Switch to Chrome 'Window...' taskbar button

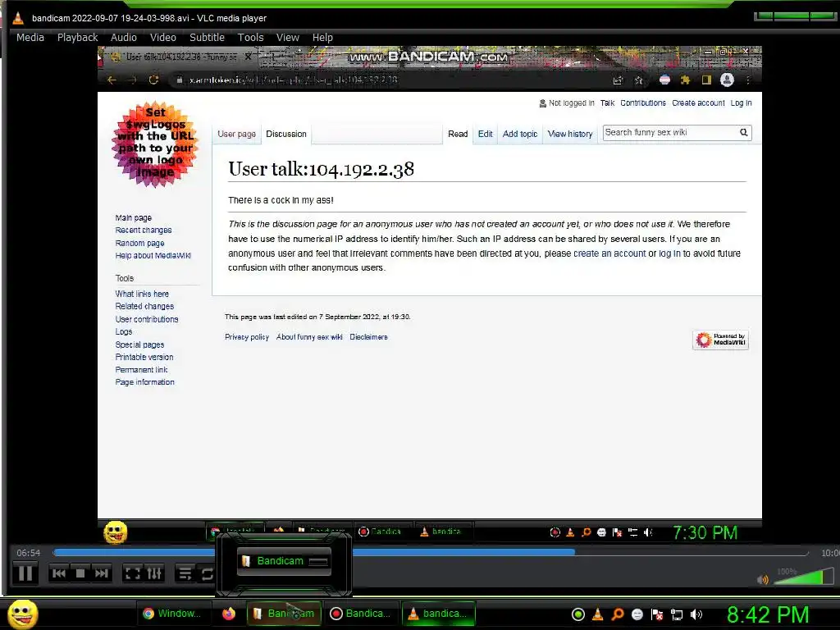[172, 614]
